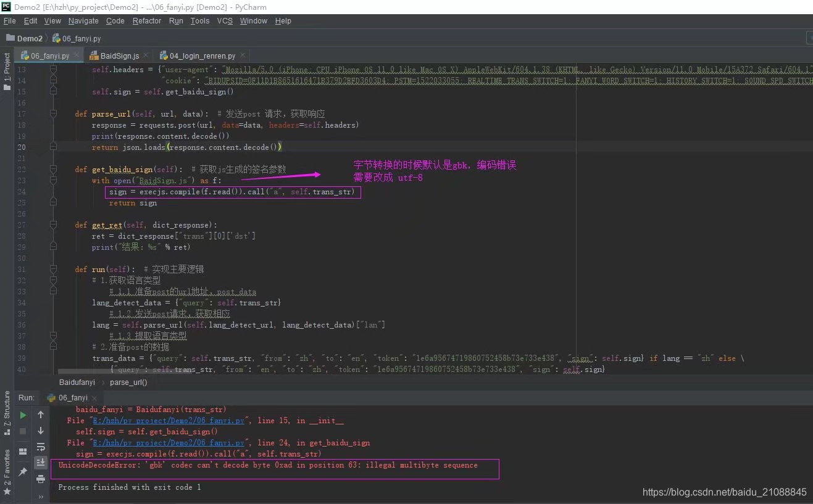Screen dimensions: 813x504
Task: Click line number 20 in gutter
Action: pos(22,147)
